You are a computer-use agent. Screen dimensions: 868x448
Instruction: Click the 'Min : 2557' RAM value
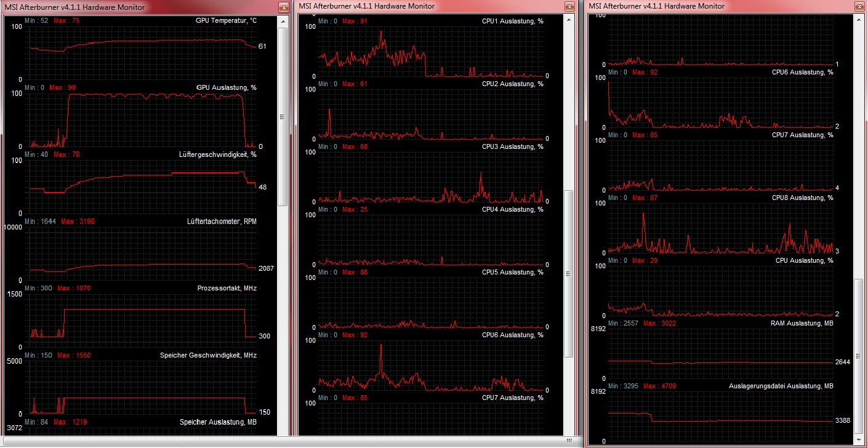[623, 324]
